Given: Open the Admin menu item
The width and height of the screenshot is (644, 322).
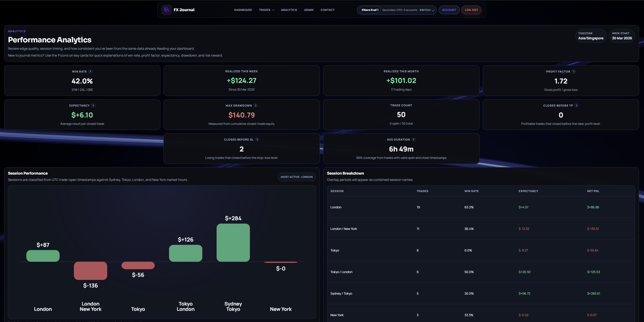Looking at the screenshot, I should 308,10.
